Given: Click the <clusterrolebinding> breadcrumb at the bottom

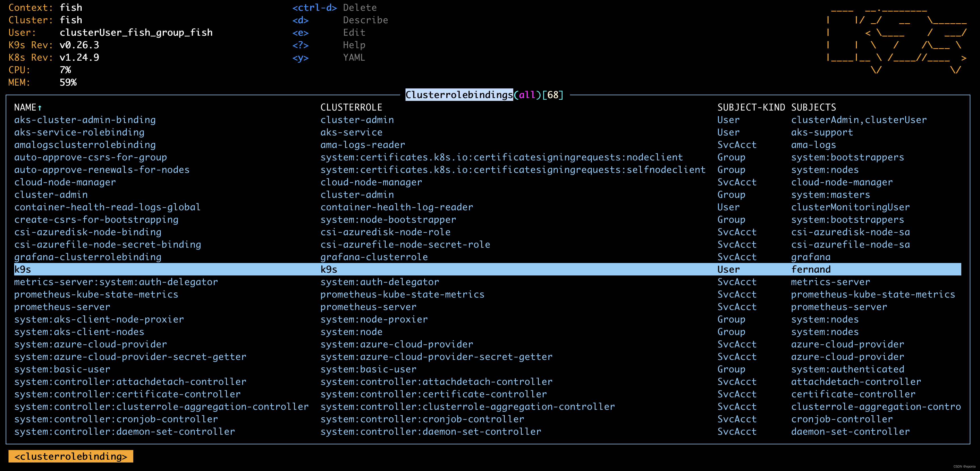Looking at the screenshot, I should click(x=71, y=457).
